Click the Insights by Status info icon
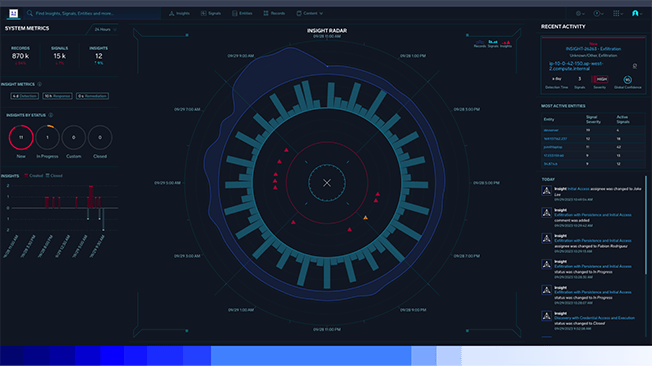The image size is (652, 366). coord(51,115)
